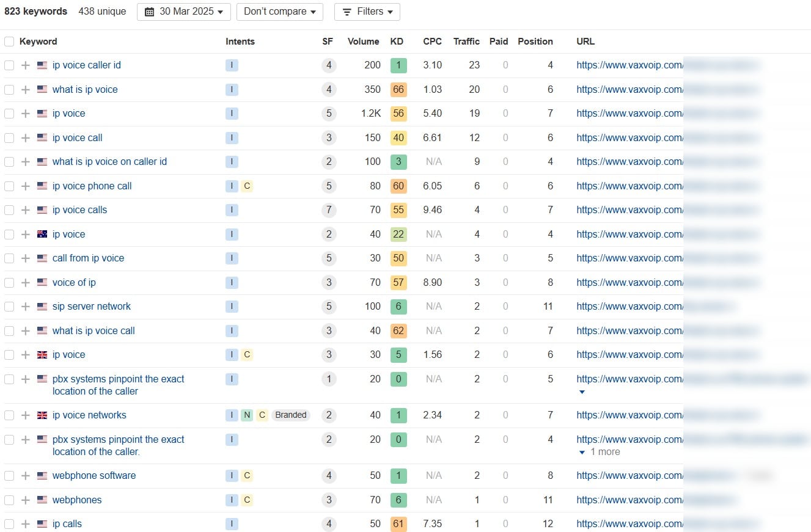
Task: Select the checkbox for 'webphone software' row
Action: pos(9,476)
